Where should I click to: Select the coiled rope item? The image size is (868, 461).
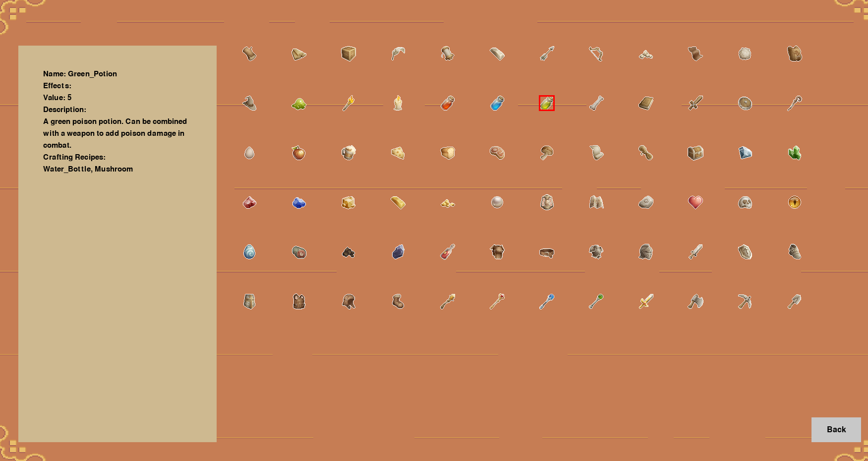coord(646,153)
